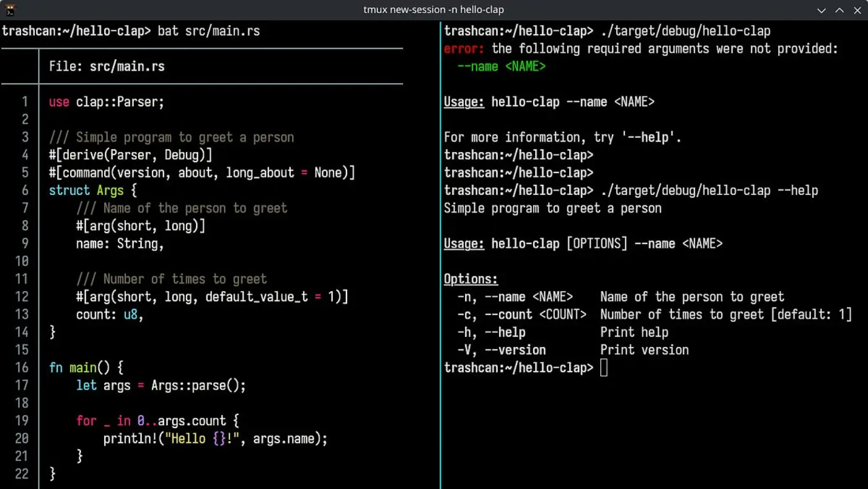Click code line 'use clap::Parser;'
Viewport: 868px width, 489px height.
click(107, 102)
